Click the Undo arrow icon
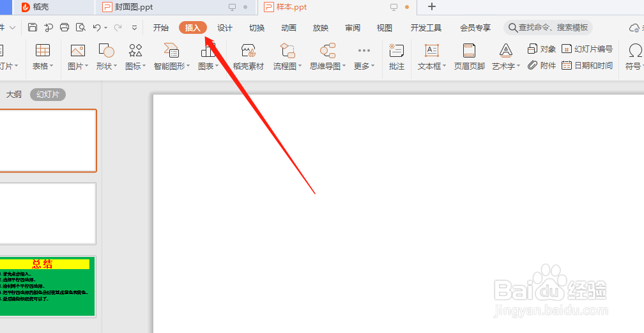644x333 pixels. click(97, 27)
